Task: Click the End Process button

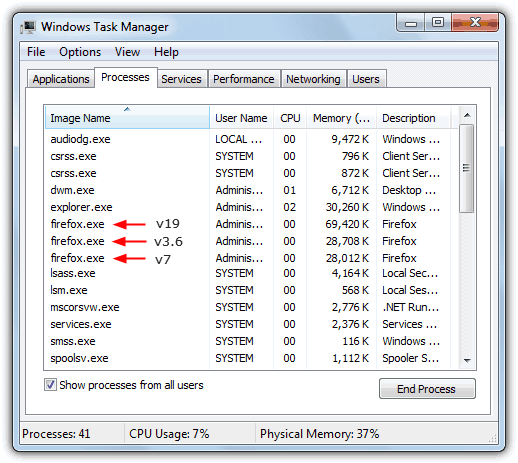Action: click(427, 389)
